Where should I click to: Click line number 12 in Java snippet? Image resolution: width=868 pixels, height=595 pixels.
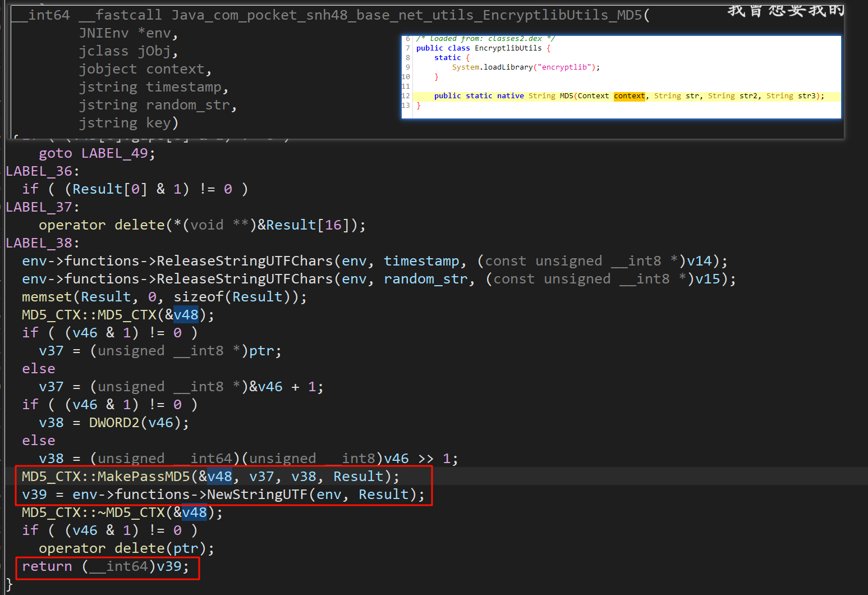[406, 96]
